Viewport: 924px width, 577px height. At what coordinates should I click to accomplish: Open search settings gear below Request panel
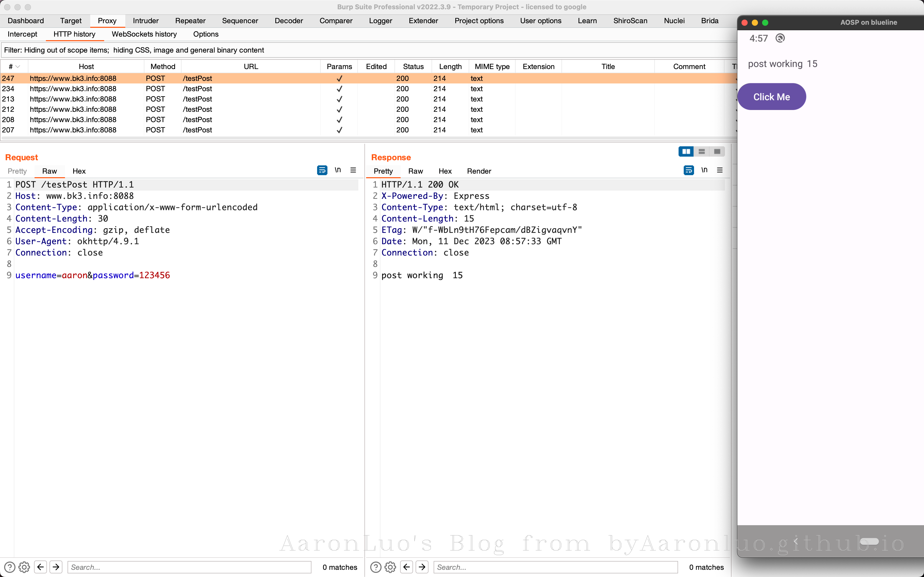(24, 567)
